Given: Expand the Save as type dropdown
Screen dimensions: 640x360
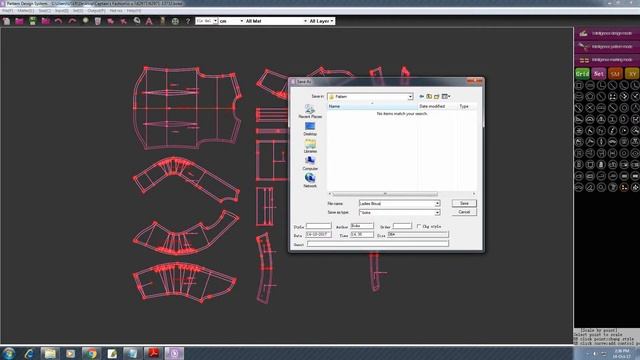Looking at the screenshot, I should (x=437, y=213).
